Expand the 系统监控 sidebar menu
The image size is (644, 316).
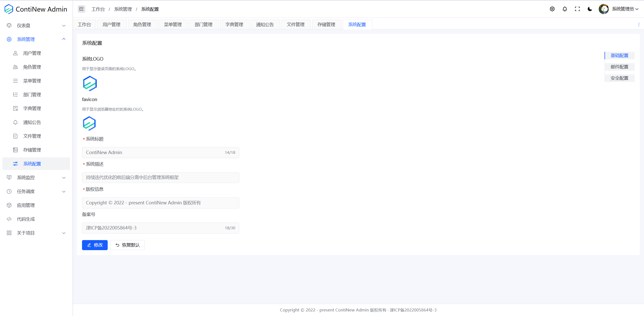click(x=36, y=177)
